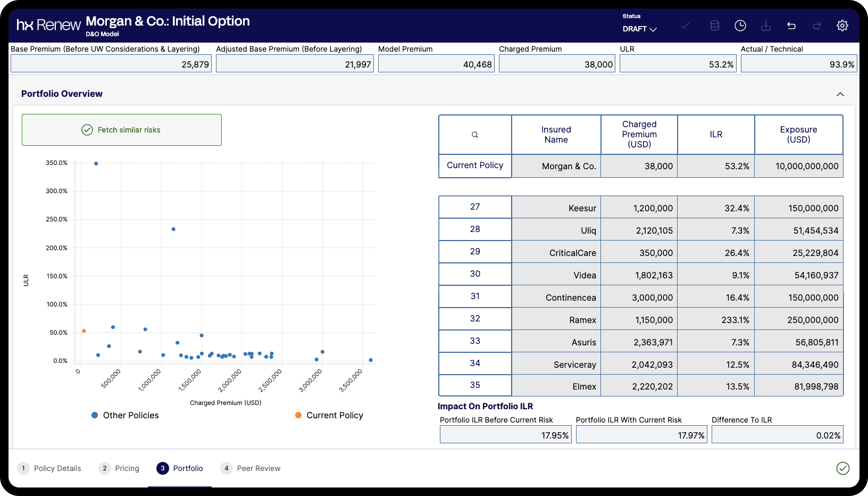This screenshot has width=868, height=496.
Task: Click the Uliq insured name cell
Action: [x=556, y=230]
